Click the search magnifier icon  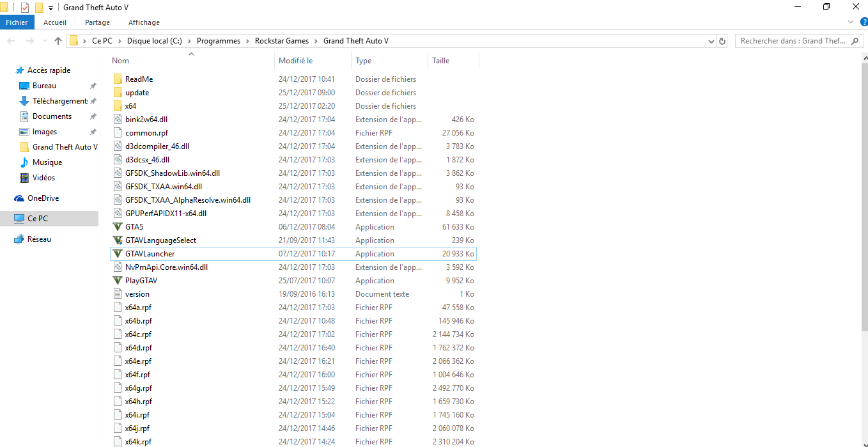(855, 41)
